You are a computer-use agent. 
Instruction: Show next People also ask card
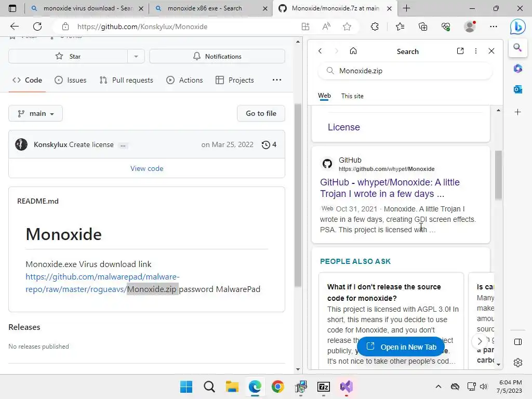click(x=480, y=341)
